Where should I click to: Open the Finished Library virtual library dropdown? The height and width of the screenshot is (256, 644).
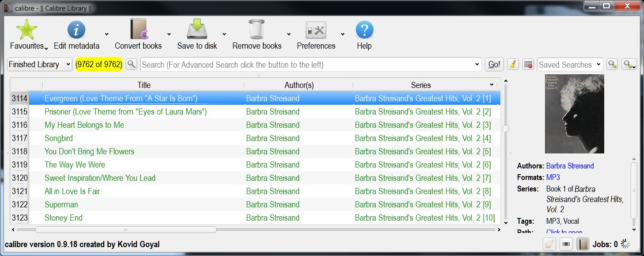coord(40,64)
